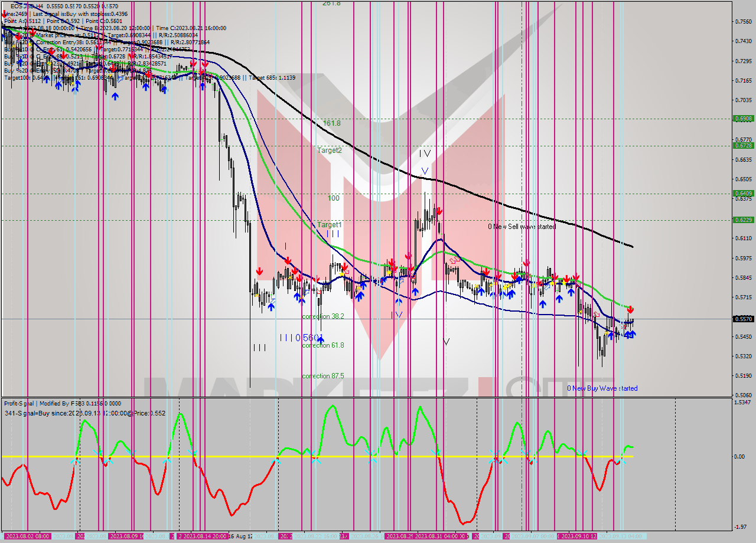Viewport: 756px width, 543px height.
Task: Click the green 0.6409 price level tag
Action: click(x=743, y=193)
